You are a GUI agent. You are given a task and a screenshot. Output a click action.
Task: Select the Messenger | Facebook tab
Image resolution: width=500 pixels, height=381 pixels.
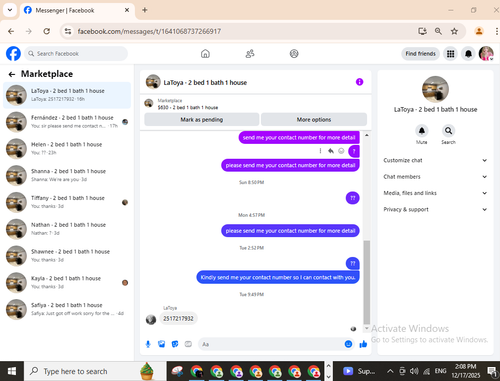coord(77,10)
